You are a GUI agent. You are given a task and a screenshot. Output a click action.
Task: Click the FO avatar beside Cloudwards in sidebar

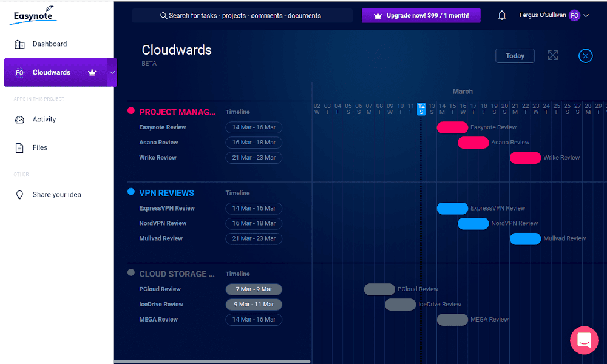[19, 72]
